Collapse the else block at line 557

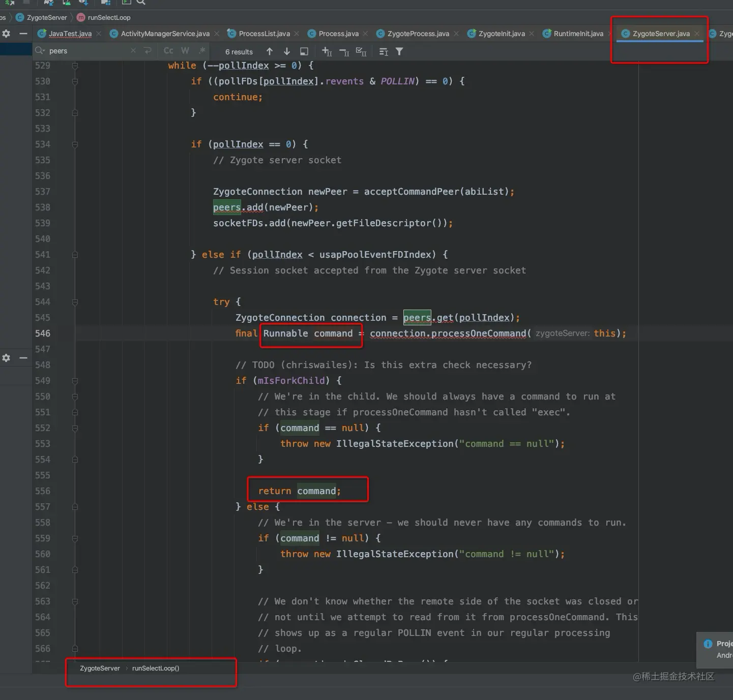(x=75, y=507)
